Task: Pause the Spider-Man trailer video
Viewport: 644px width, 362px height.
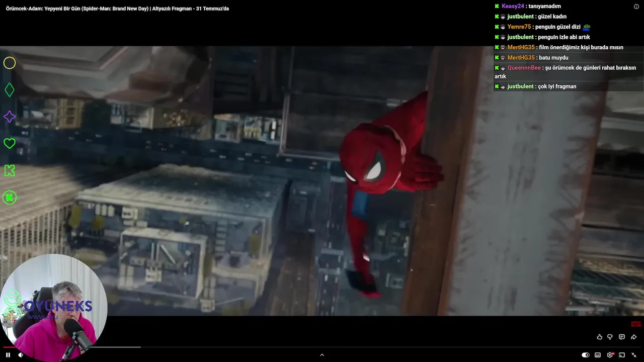Action: (x=8, y=355)
